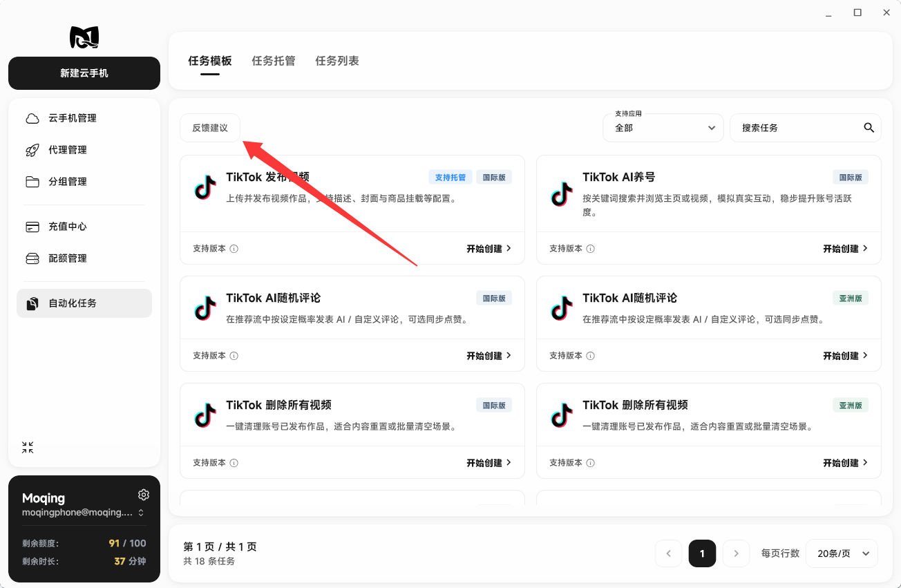Click info icon on 亚洲版 删除所有视频 card
The width and height of the screenshot is (901, 588).
point(590,463)
